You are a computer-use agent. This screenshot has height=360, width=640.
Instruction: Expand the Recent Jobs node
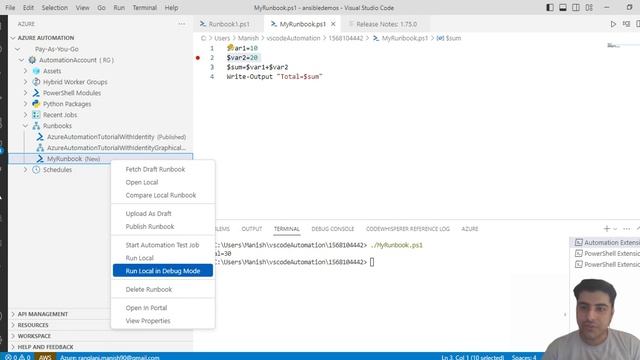(25, 115)
